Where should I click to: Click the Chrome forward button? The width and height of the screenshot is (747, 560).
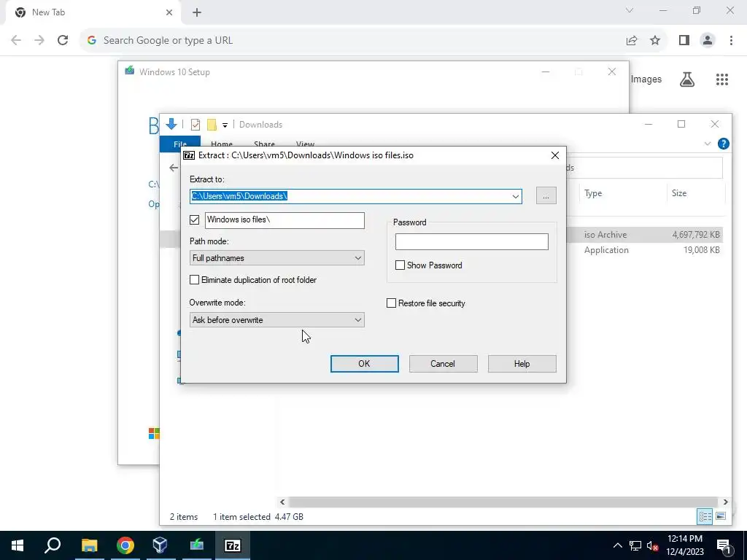pyautogui.click(x=39, y=41)
